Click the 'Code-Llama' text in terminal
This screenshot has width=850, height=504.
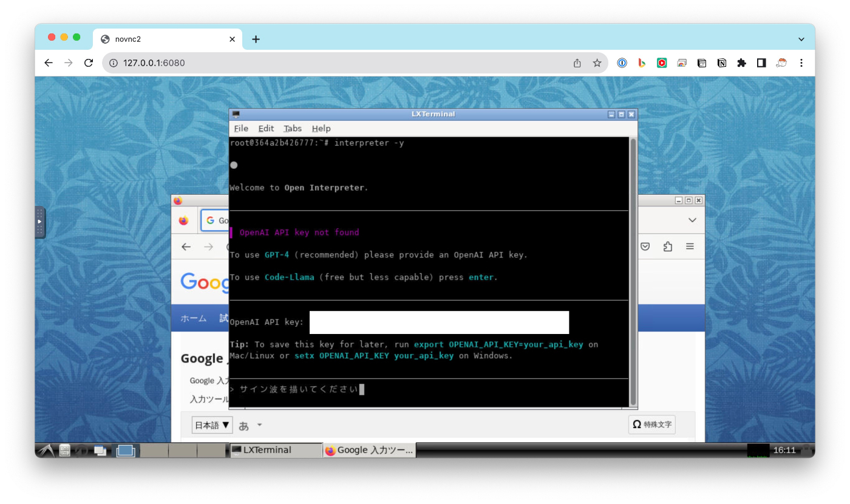tap(290, 278)
